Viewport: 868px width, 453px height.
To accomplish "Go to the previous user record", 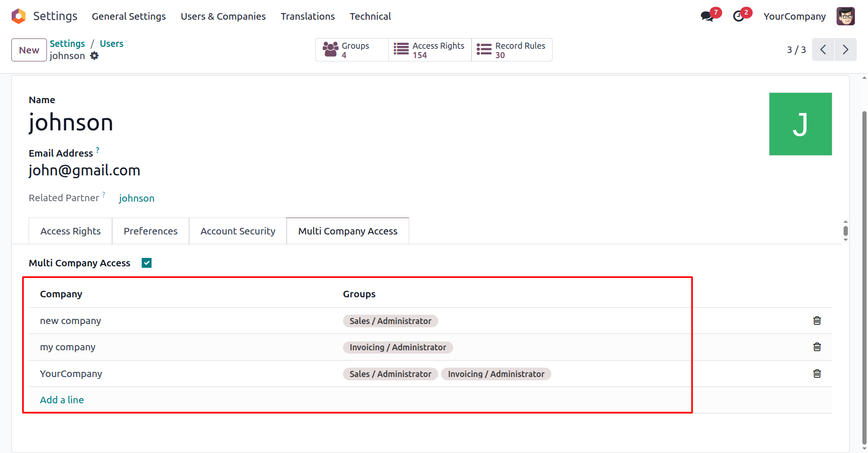I will [x=823, y=50].
